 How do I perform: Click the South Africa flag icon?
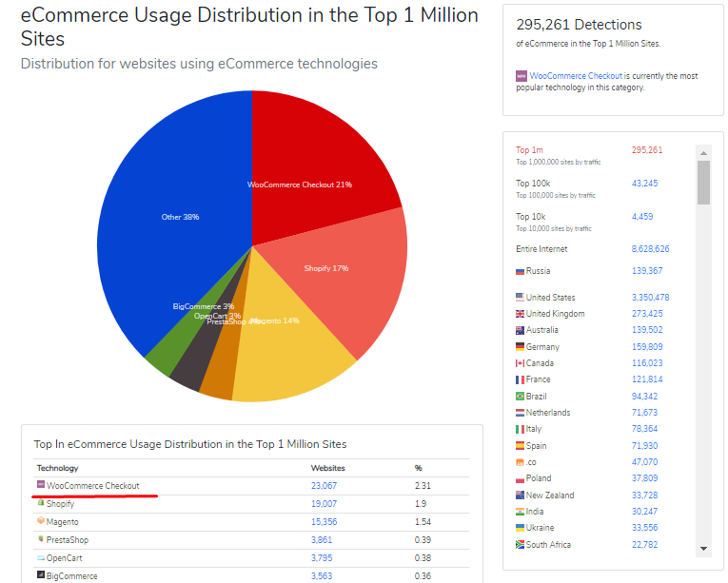tap(520, 544)
